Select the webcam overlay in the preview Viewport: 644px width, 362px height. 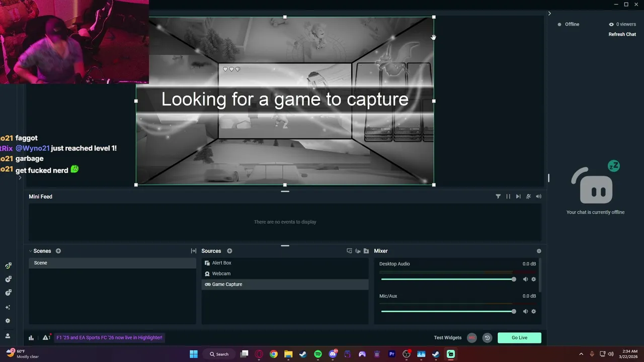tap(74, 42)
